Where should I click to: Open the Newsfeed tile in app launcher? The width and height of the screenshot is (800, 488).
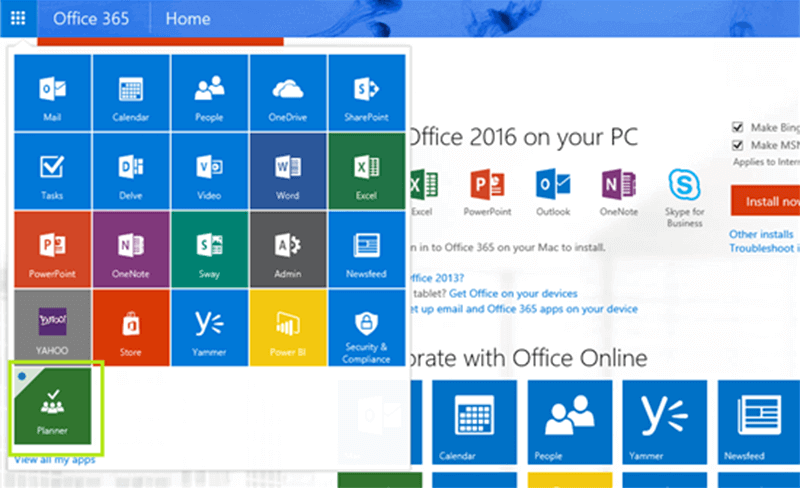click(x=367, y=249)
